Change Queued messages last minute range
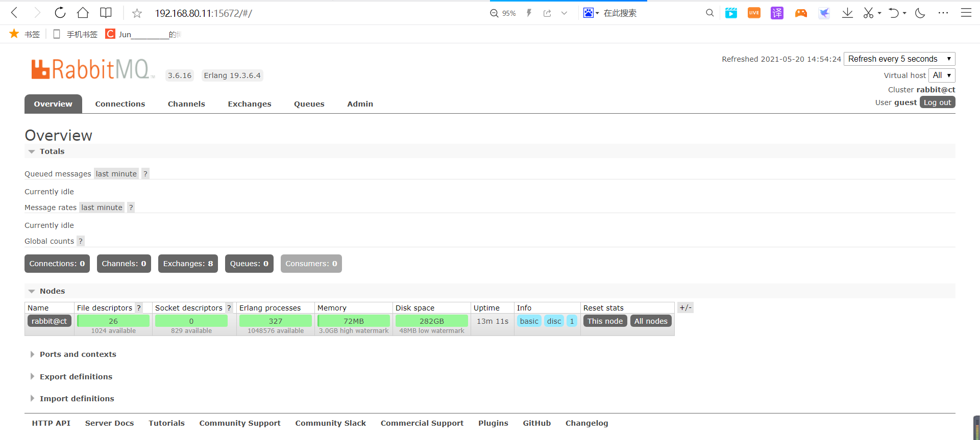Viewport: 980px width, 440px height. [116, 174]
